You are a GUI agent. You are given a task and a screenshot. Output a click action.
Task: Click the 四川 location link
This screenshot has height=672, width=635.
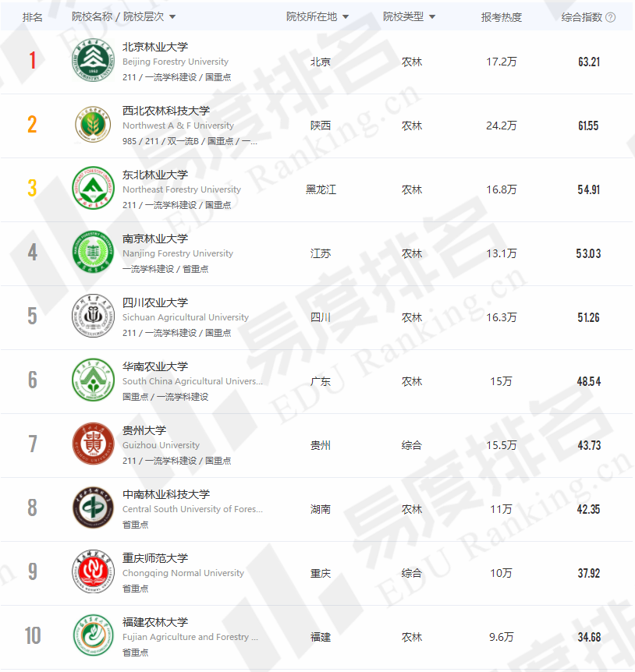point(321,317)
